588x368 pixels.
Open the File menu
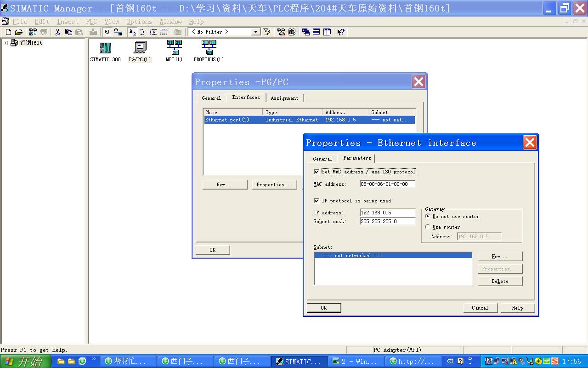20,22
